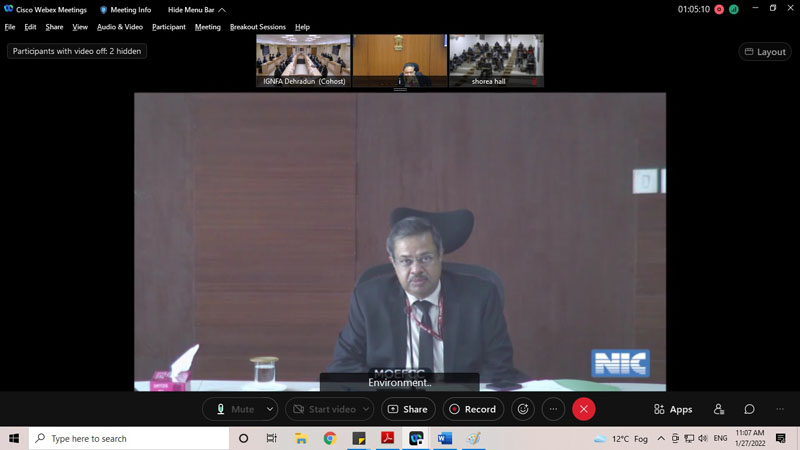Open the Breakout Sessions menu
This screenshot has width=800, height=450.
tap(257, 27)
